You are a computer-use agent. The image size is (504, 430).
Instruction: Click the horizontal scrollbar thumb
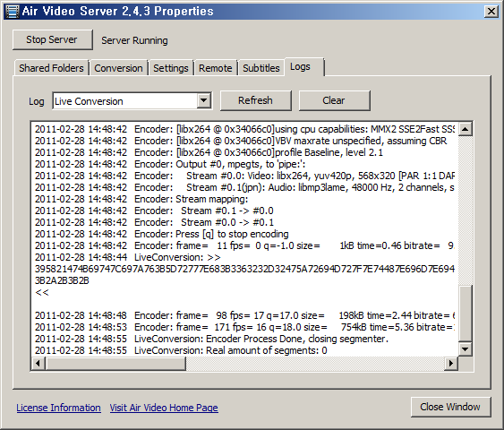pyautogui.click(x=115, y=364)
